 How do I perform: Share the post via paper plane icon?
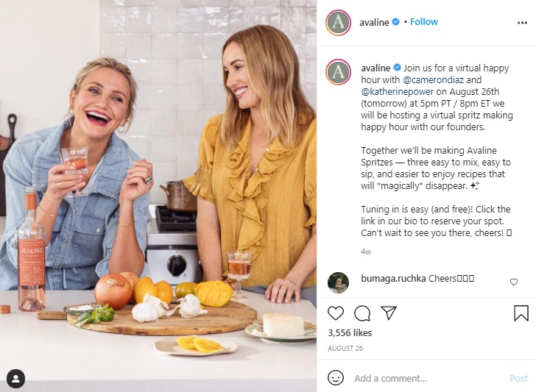coord(389,313)
